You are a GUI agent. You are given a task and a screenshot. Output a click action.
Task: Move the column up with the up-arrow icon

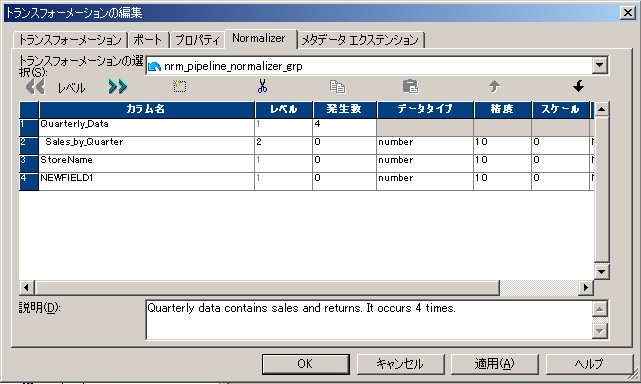pyautogui.click(x=495, y=86)
